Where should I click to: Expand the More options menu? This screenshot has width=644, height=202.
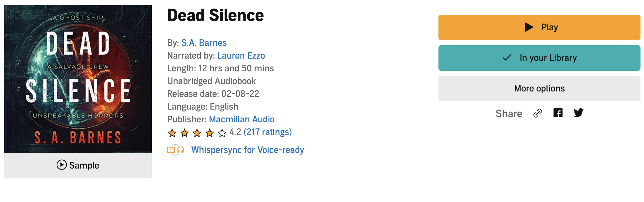539,89
